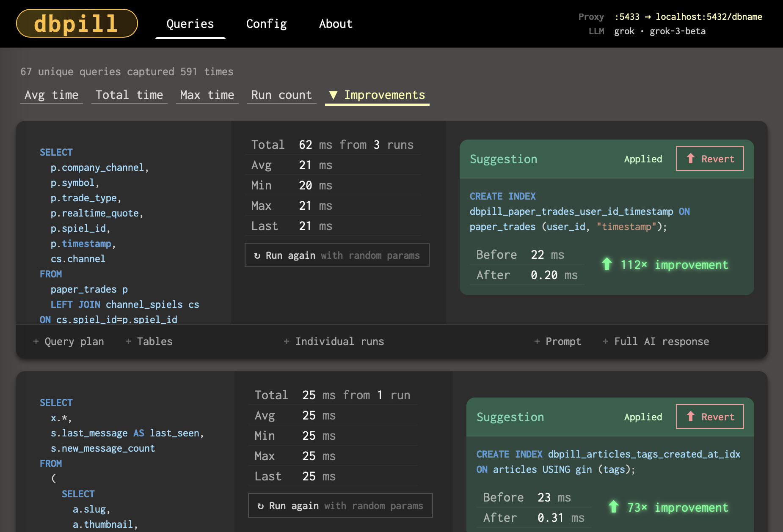The image size is (783, 532).
Task: Open the About tab
Action: pos(336,24)
